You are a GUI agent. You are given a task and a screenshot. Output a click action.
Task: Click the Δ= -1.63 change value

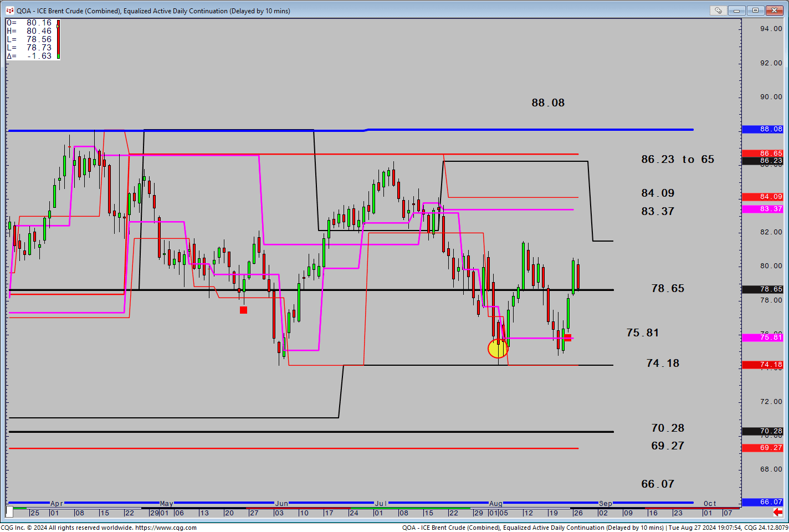click(29, 56)
